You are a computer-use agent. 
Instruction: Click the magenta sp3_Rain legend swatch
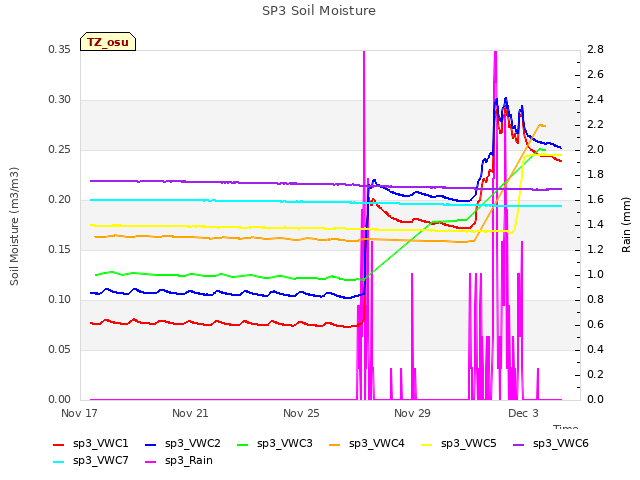pos(151,462)
